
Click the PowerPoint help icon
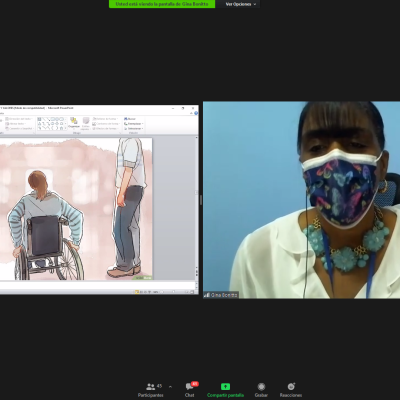196,113
